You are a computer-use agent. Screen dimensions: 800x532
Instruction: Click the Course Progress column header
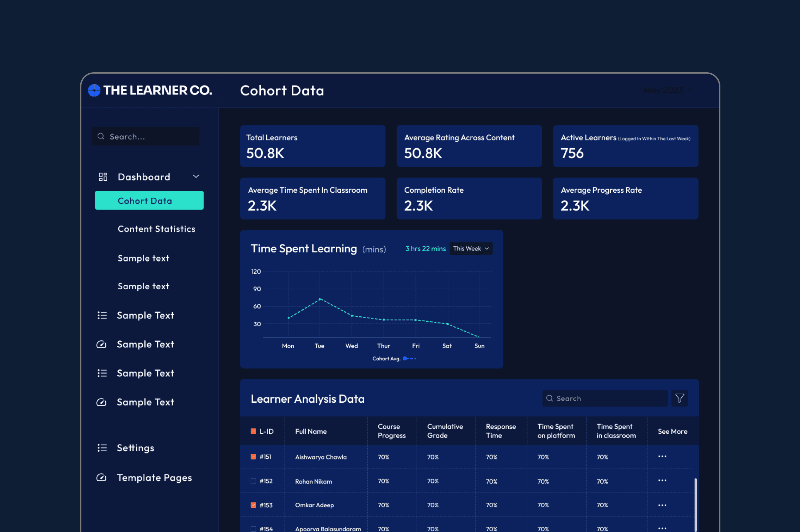point(392,431)
